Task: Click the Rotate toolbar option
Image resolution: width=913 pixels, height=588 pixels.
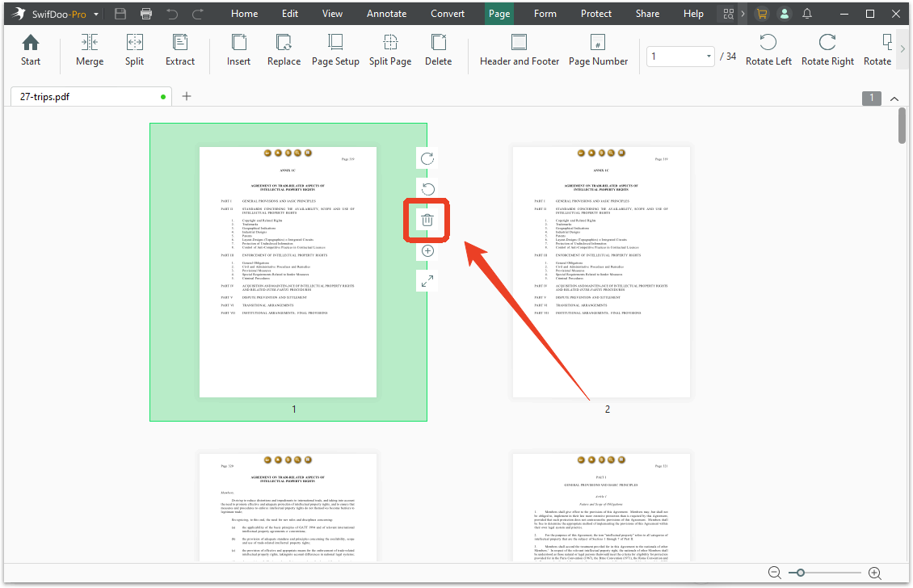Action: click(x=877, y=50)
